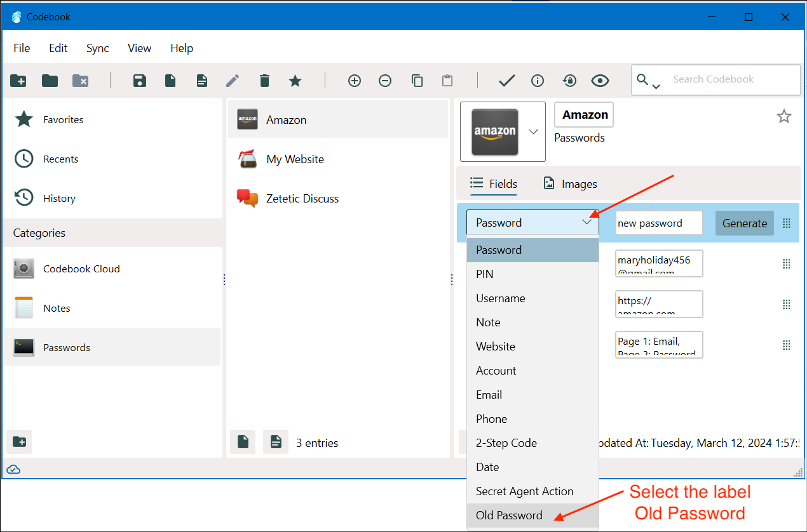
Task: Choose Note in the label list
Action: tap(533, 323)
